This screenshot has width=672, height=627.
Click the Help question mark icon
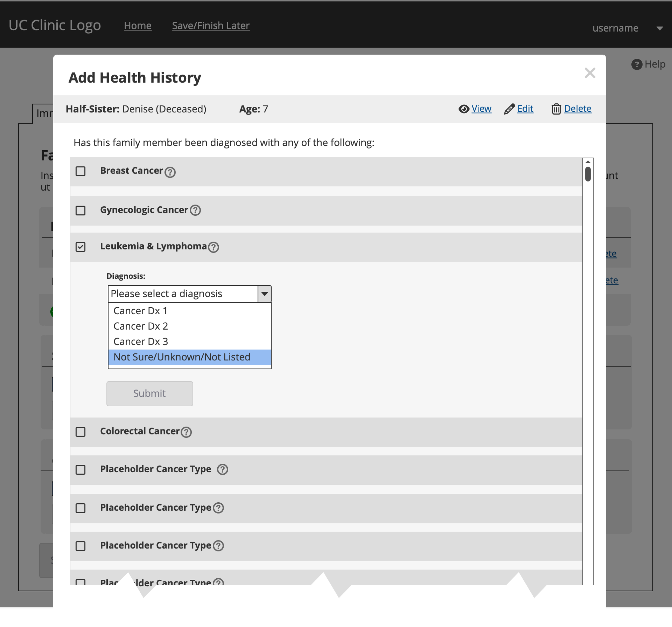click(637, 64)
